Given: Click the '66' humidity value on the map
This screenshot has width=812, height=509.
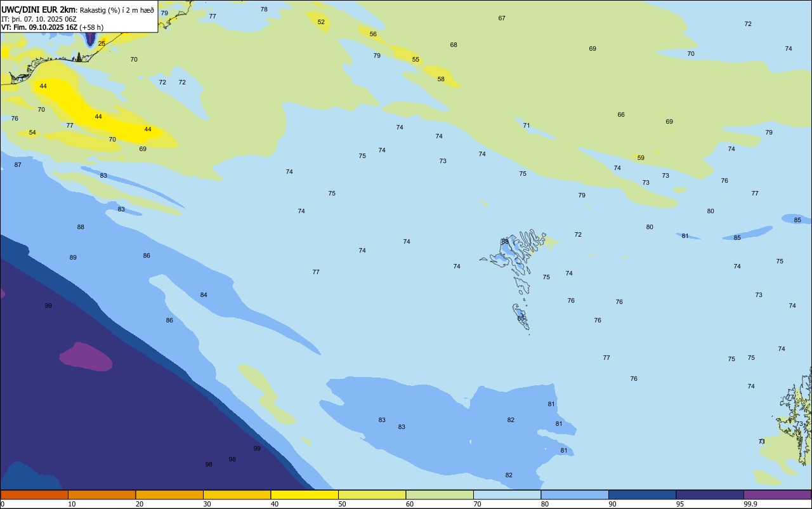Looking at the screenshot, I should pos(621,115).
